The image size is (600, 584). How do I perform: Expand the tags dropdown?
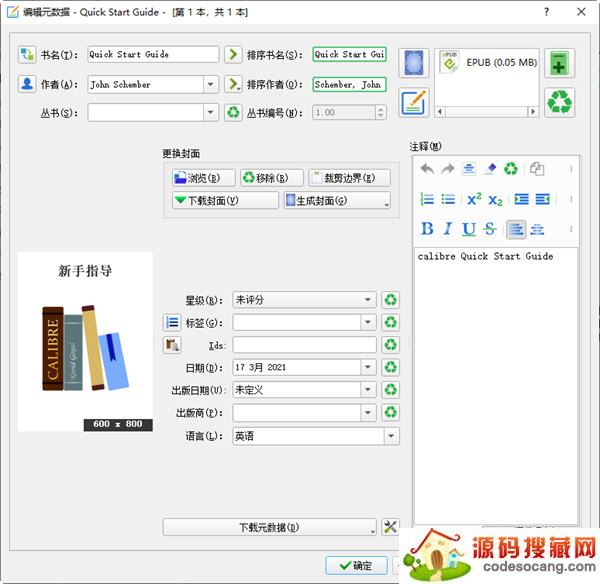point(368,322)
